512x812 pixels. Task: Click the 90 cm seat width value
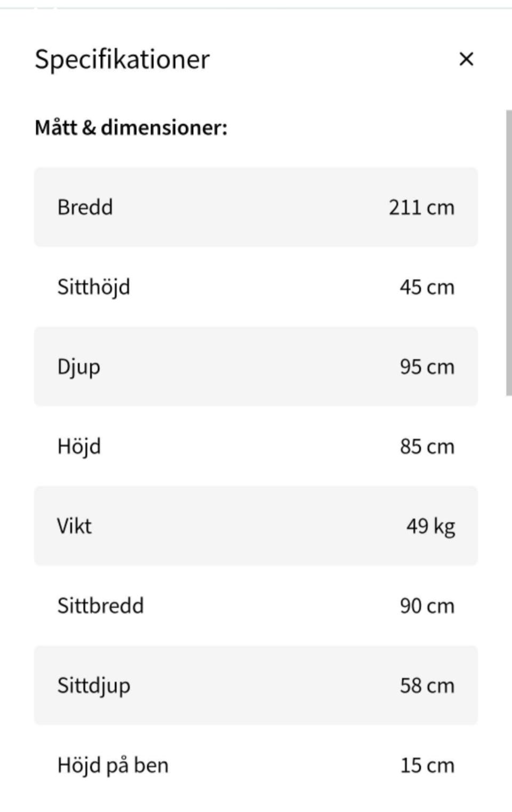coord(427,606)
